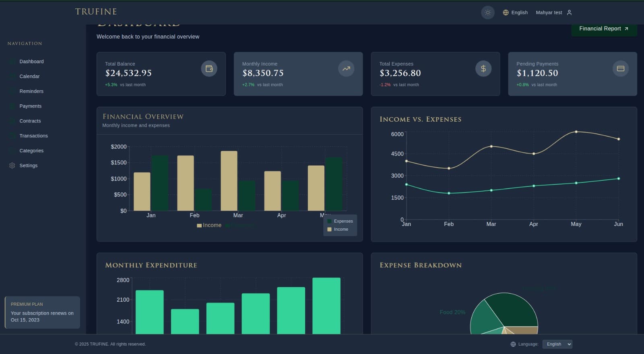Image resolution: width=644 pixels, height=354 pixels.
Task: Click the credit card icon on Pending Payments
Action: [620, 69]
